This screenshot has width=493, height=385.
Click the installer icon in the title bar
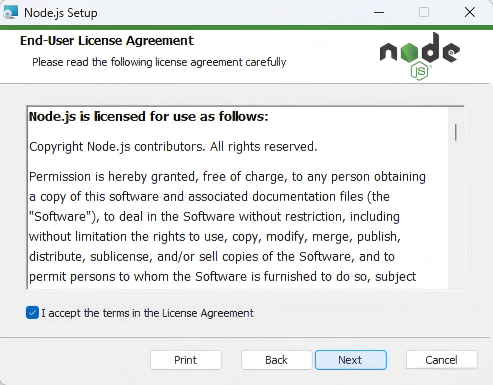(10, 12)
